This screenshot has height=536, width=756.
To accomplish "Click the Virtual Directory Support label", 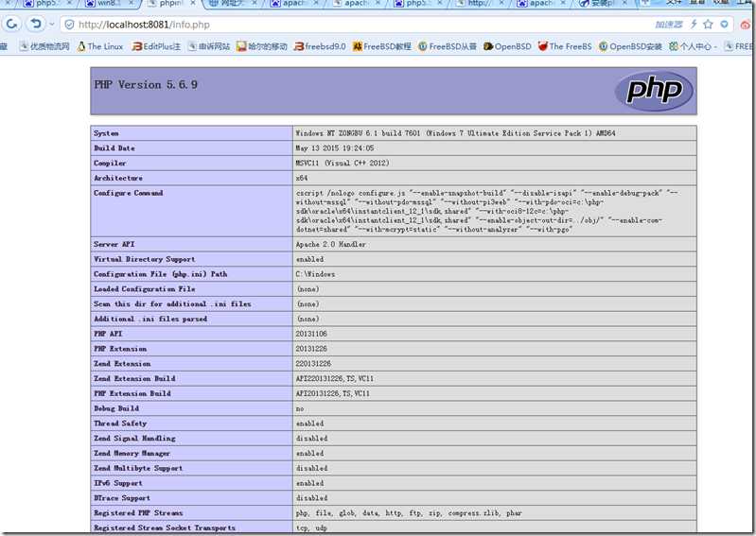I will click(145, 260).
